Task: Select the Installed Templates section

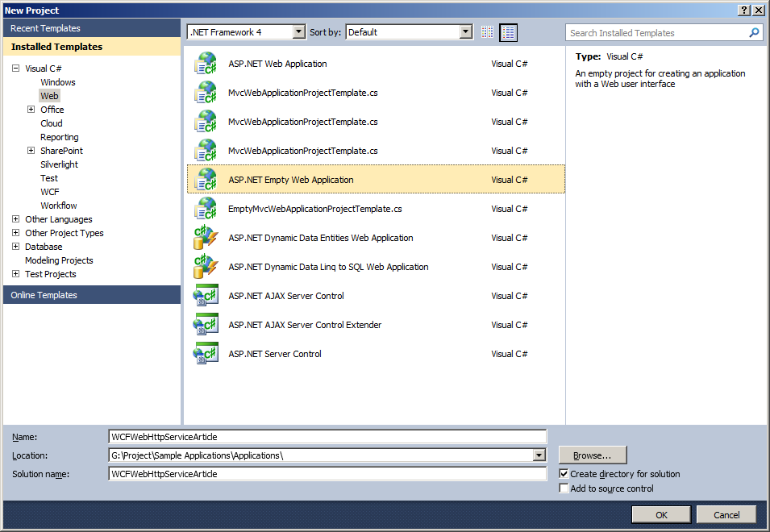Action: click(x=92, y=47)
